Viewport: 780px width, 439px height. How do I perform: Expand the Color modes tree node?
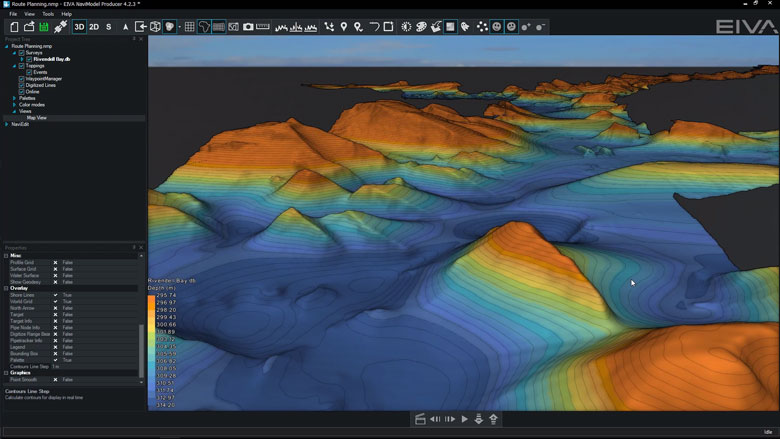(14, 104)
